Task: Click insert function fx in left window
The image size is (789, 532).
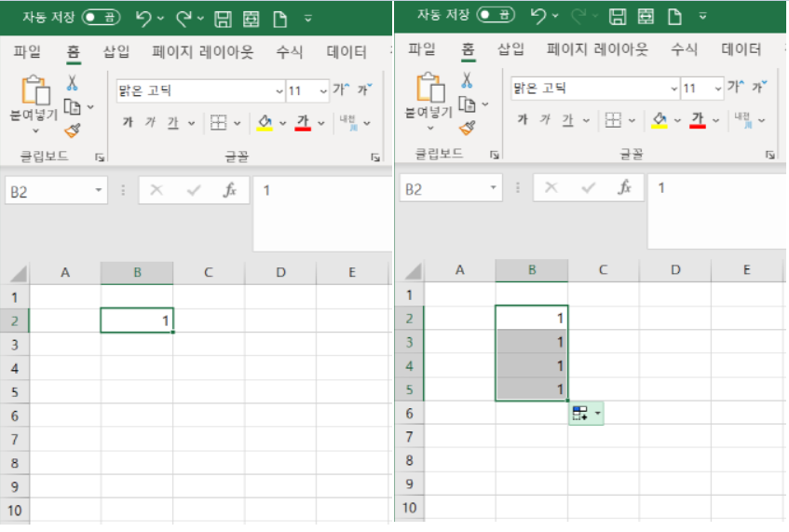Action: point(230,190)
